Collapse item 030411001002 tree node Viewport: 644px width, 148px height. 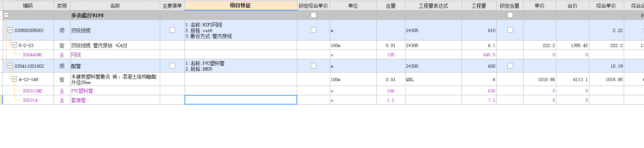pyautogui.click(x=10, y=66)
